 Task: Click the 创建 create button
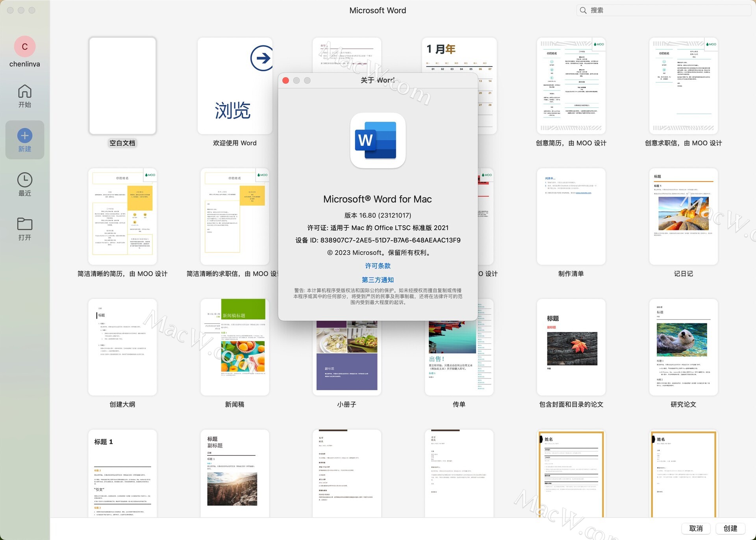tap(730, 529)
